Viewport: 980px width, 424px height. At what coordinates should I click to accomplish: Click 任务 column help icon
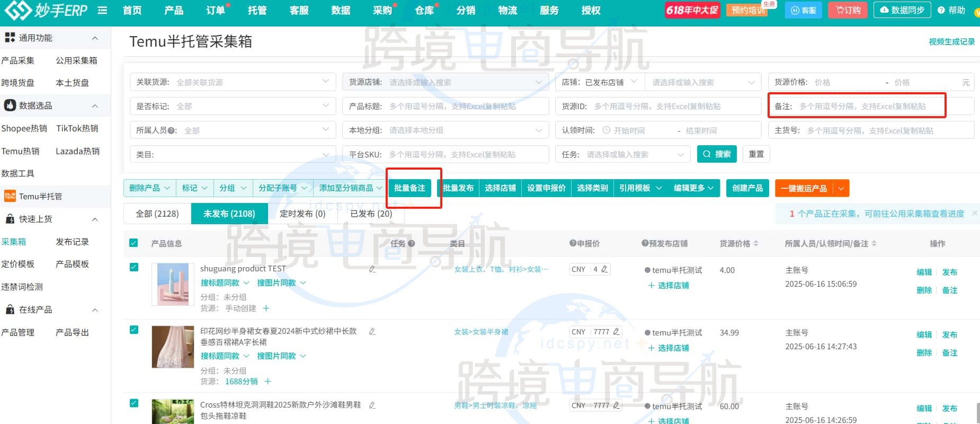[412, 243]
